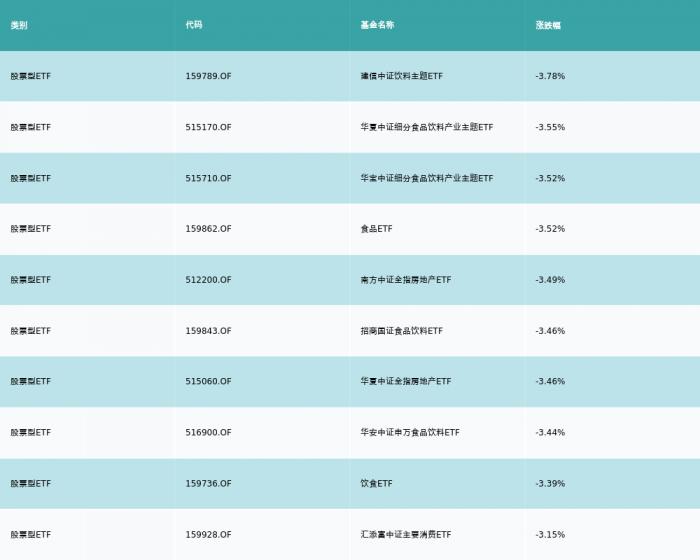Click the -3.49% change value

point(550,280)
